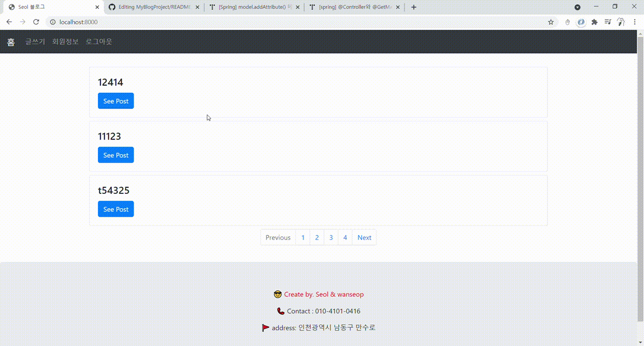644x346 pixels.
Task: Open the profile avatar icon in toolbar
Action: 621,22
